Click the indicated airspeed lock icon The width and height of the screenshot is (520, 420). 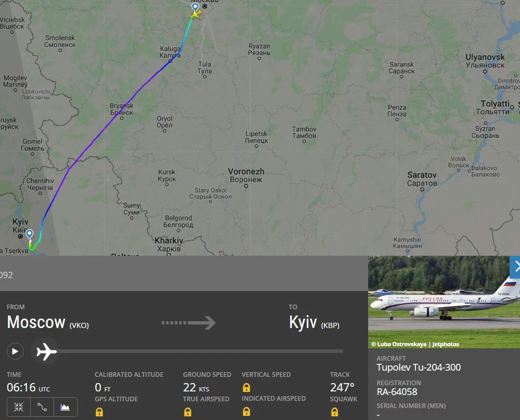click(246, 412)
